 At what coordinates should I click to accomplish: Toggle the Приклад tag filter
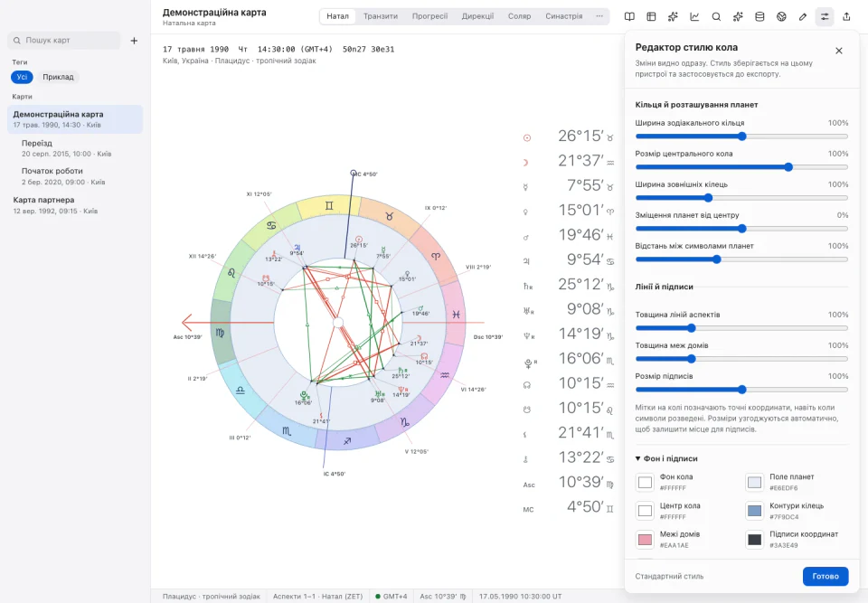tap(58, 77)
